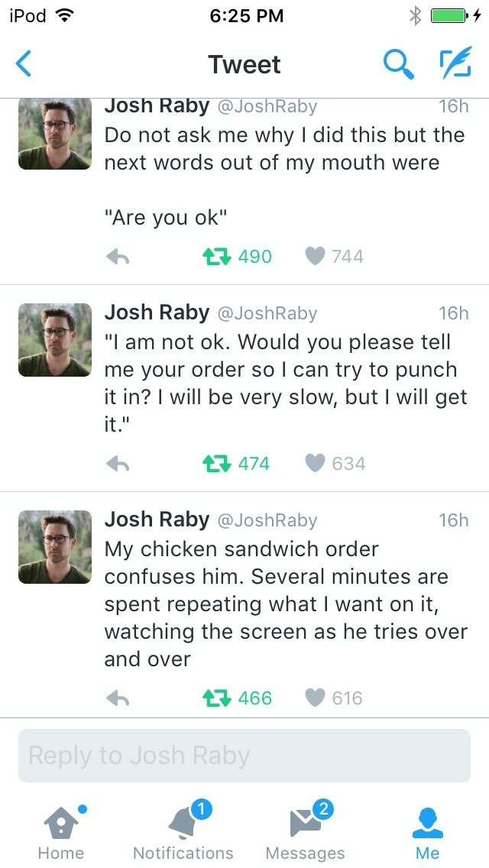Go to the Me profile tab
The width and height of the screenshot is (489, 868).
[x=428, y=831]
